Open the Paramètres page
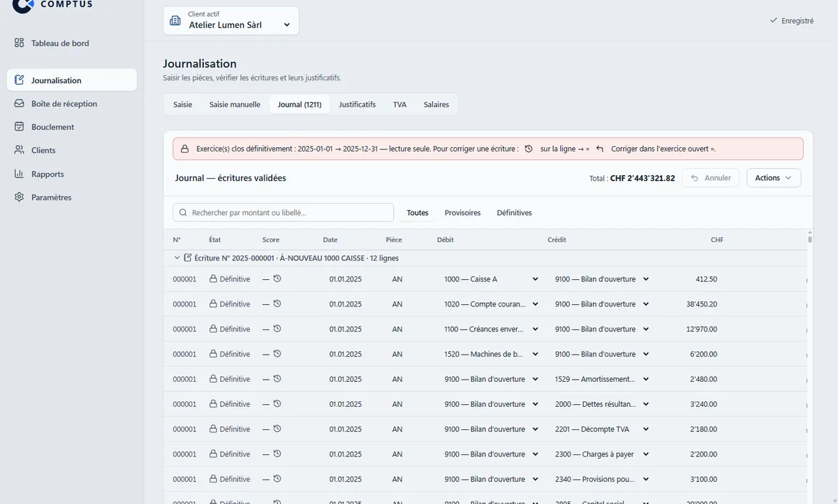 (72, 197)
